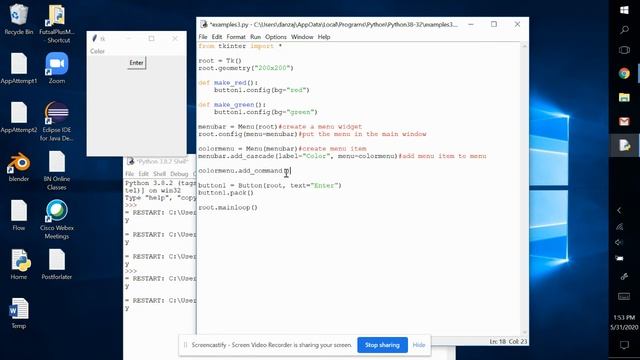Image resolution: width=640 pixels, height=360 pixels.
Task: Open taskbar Search magnifier
Action: (624, 30)
